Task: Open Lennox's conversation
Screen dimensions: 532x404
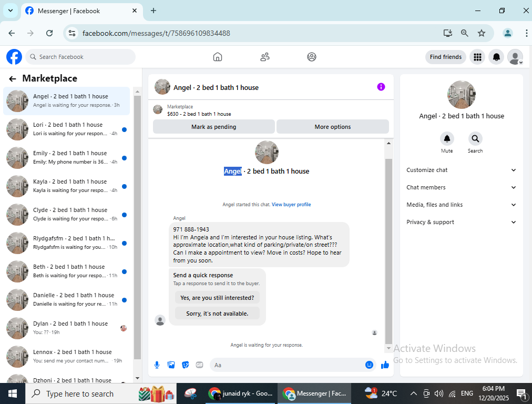Action: (66, 357)
